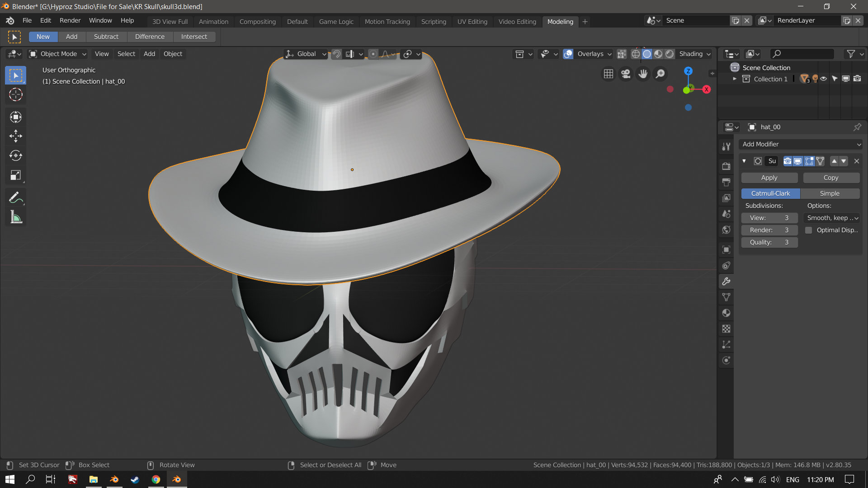
Task: Toggle the Optimal Display checkbox
Action: (x=809, y=230)
